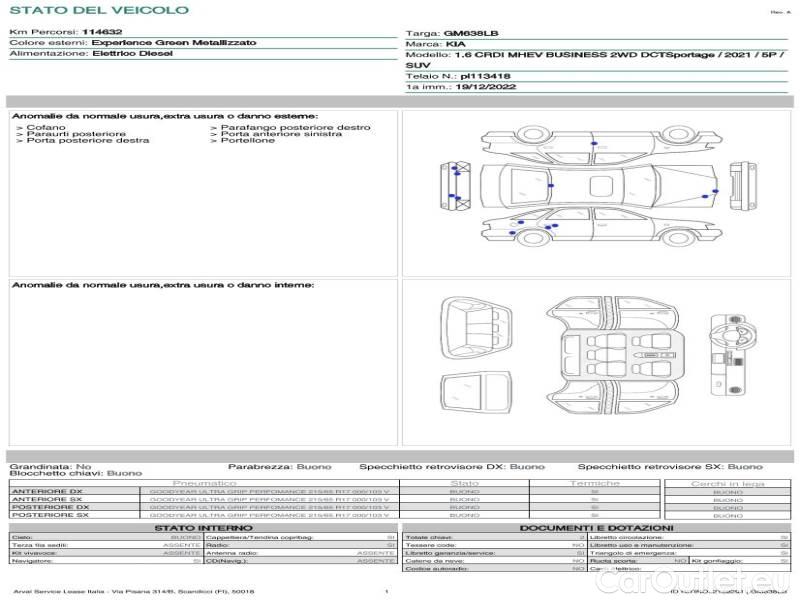Click the top-view car diagram in exterior section

pos(598,185)
